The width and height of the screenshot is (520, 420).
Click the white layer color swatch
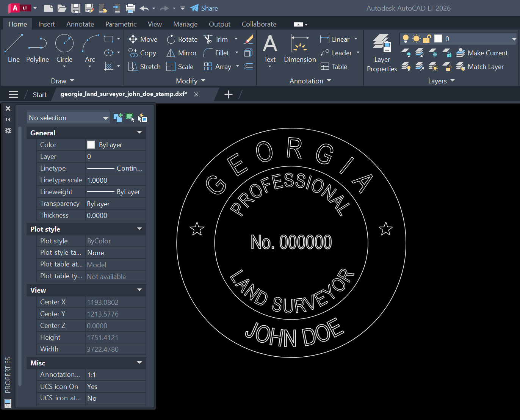coord(438,39)
